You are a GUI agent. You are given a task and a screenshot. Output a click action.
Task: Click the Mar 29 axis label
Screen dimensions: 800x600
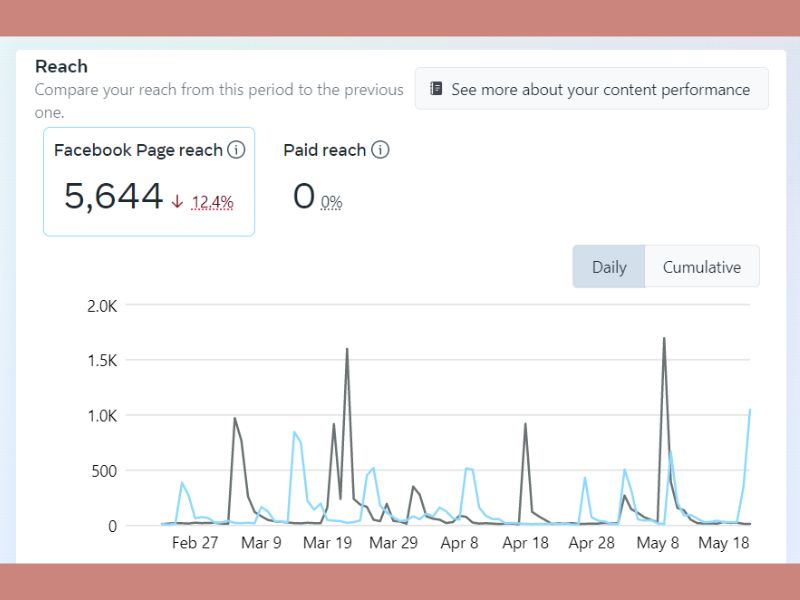[x=393, y=542]
